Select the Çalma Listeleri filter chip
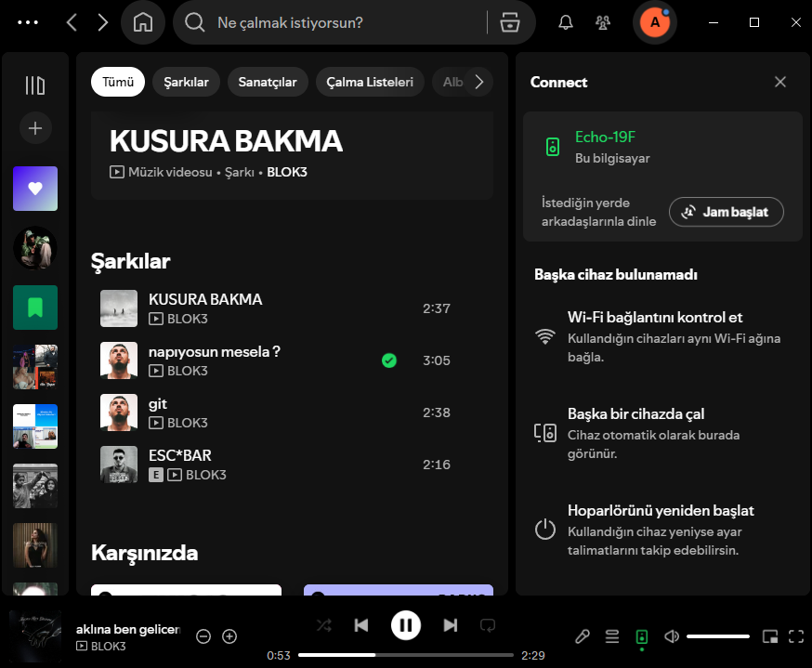The height and width of the screenshot is (668, 812). [370, 82]
